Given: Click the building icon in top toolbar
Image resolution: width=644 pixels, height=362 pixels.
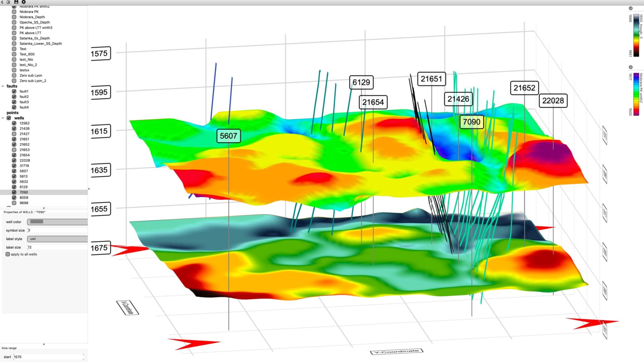Looking at the screenshot, I should tap(8, 2).
